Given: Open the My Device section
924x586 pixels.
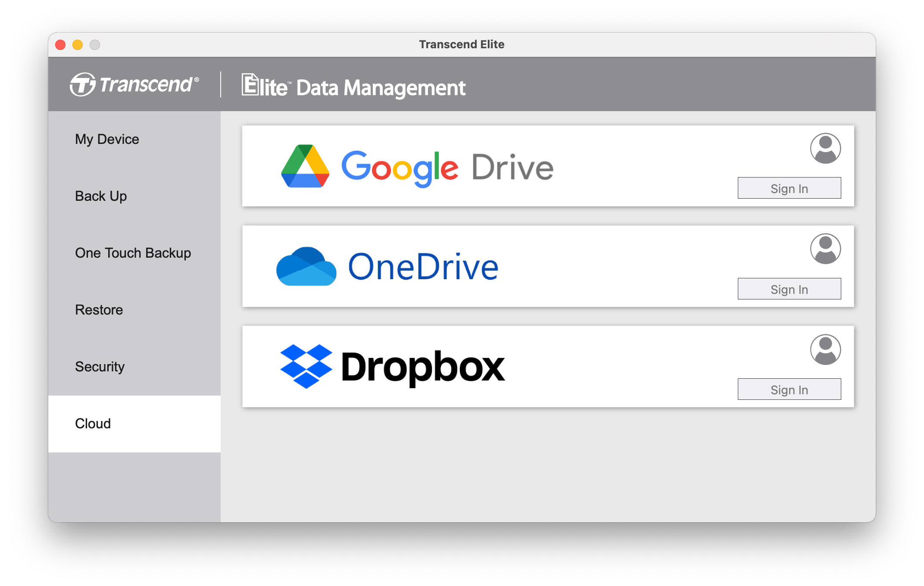Looking at the screenshot, I should pos(134,139).
